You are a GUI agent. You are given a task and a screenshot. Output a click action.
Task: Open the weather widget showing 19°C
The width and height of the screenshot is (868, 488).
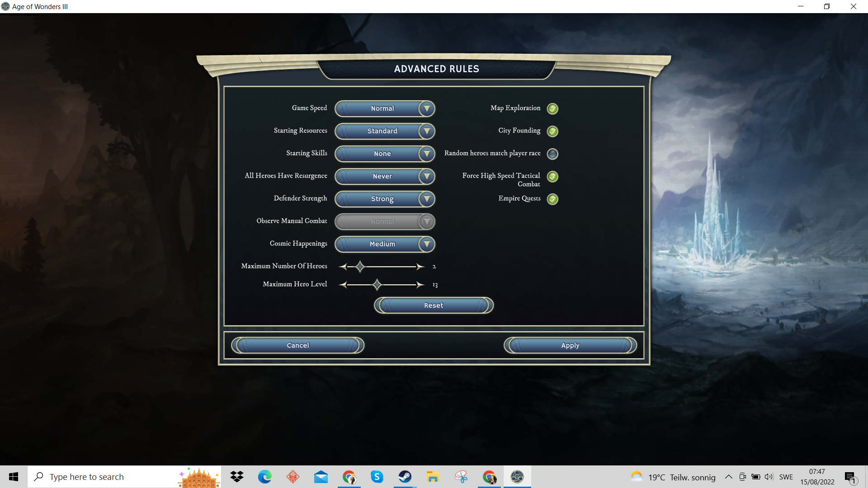point(674,477)
